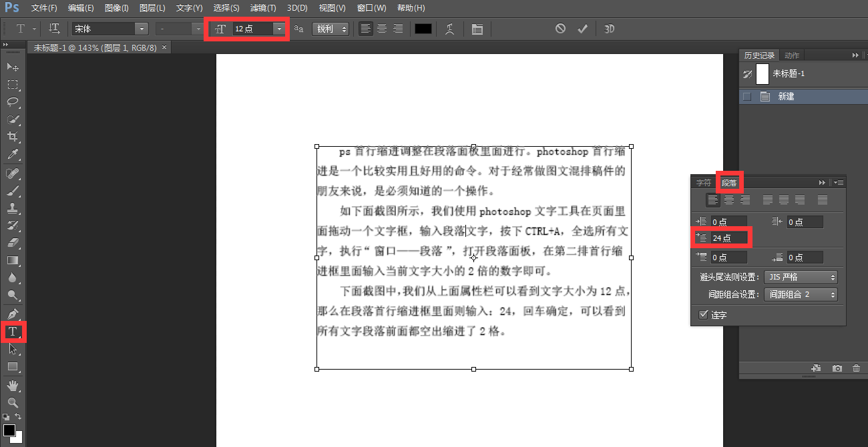Select the Move tool

[x=12, y=67]
